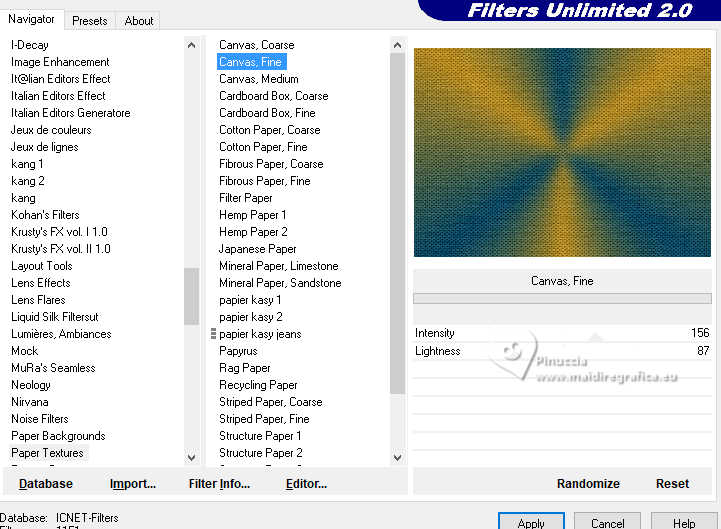Click Randomize to shuffle settings
721x529 pixels.
588,483
